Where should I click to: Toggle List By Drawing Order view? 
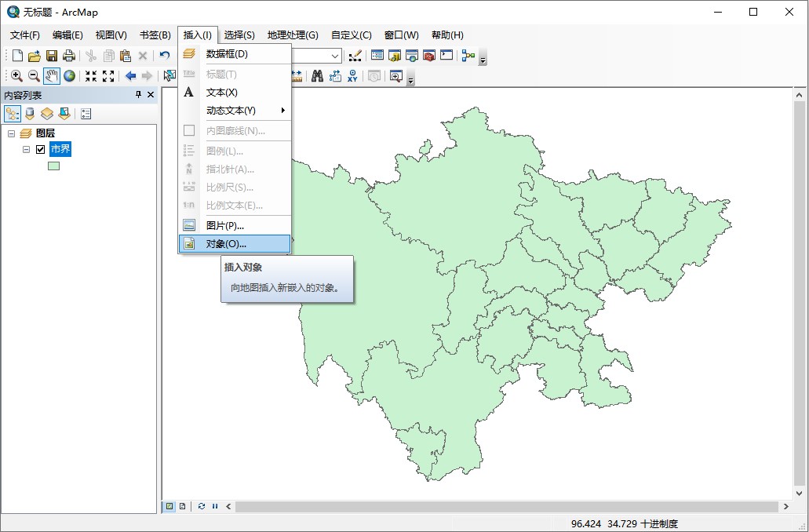pos(13,114)
